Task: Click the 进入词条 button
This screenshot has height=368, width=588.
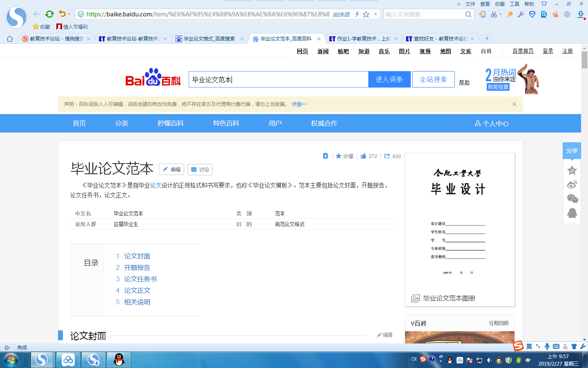Action: [389, 79]
